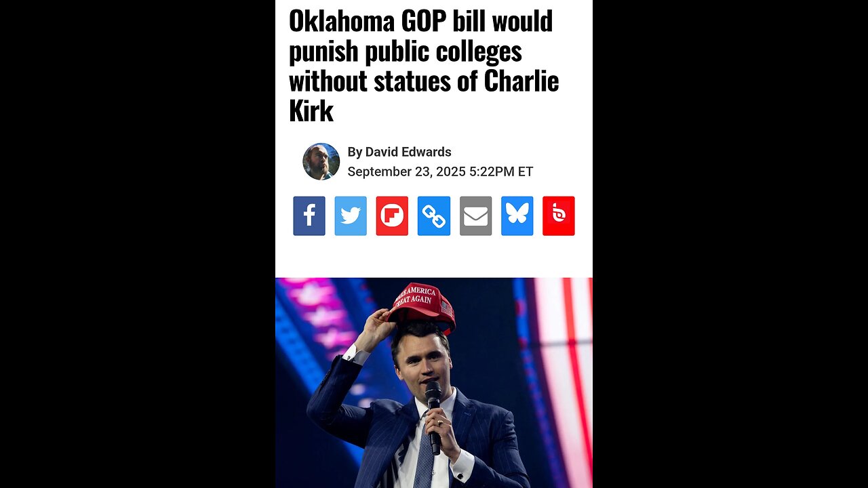Image resolution: width=868 pixels, height=488 pixels.
Task: Click the Oklahoma GOP bill headline
Action: [425, 66]
